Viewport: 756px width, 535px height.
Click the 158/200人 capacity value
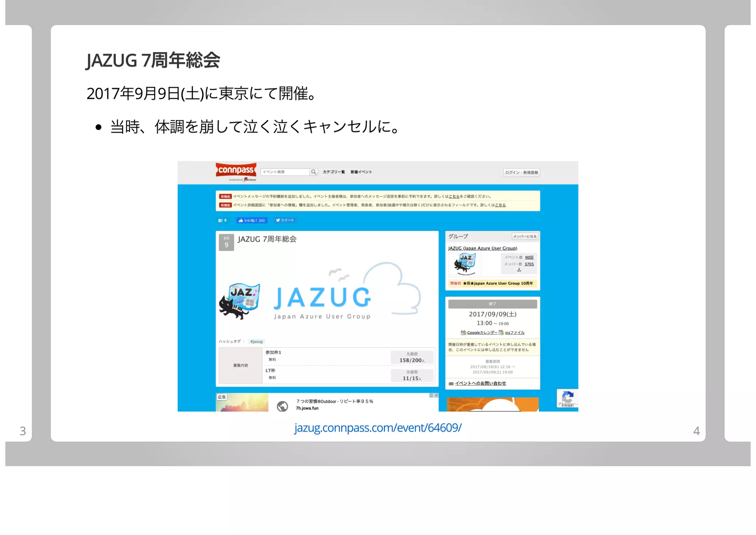[412, 360]
